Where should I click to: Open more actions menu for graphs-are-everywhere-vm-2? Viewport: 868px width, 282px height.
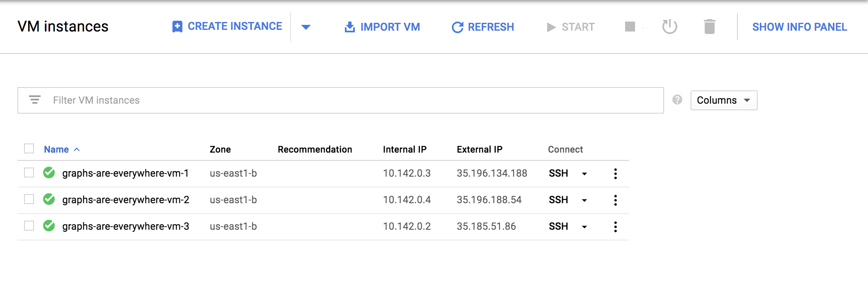(615, 200)
